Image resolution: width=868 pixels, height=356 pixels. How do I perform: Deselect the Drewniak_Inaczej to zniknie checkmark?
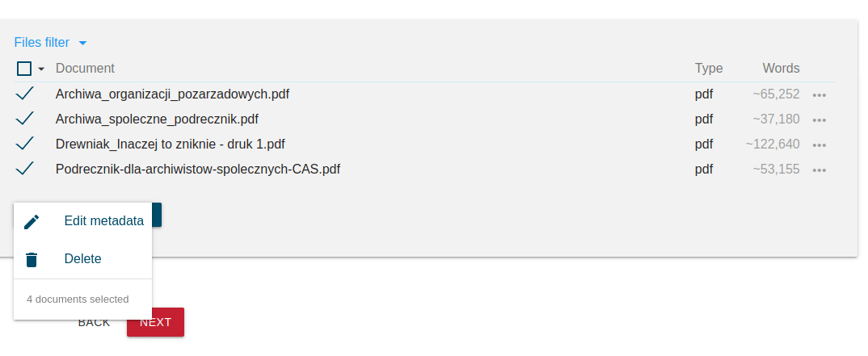click(25, 143)
